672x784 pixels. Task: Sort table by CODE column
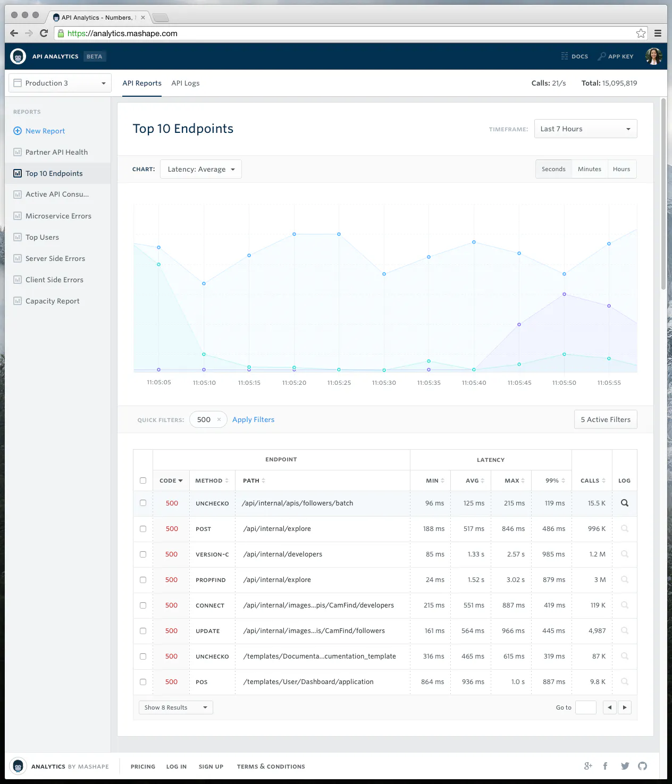click(171, 480)
